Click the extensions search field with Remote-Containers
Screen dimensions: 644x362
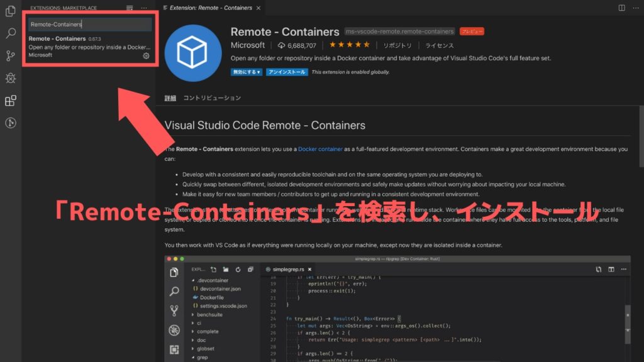click(90, 25)
